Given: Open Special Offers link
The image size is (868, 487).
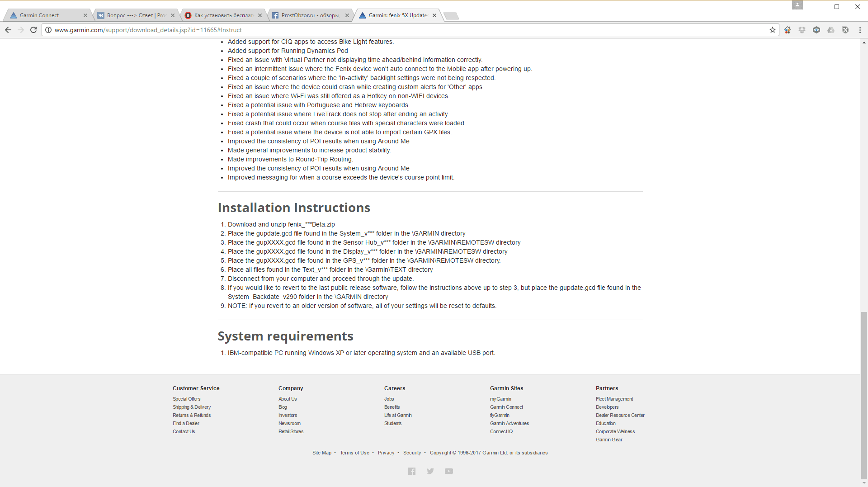Looking at the screenshot, I should (x=186, y=399).
